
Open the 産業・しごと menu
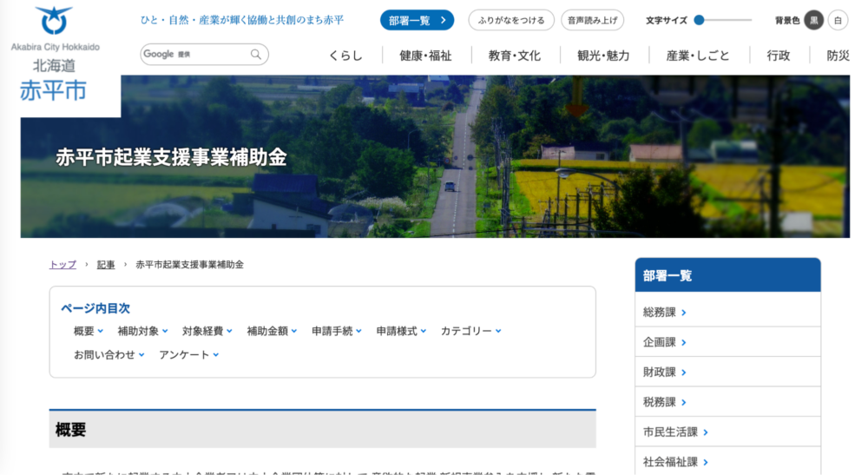pyautogui.click(x=698, y=56)
